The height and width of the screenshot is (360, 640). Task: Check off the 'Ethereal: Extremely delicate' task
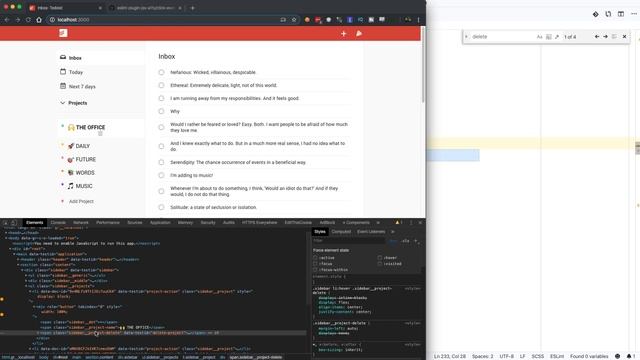click(161, 85)
